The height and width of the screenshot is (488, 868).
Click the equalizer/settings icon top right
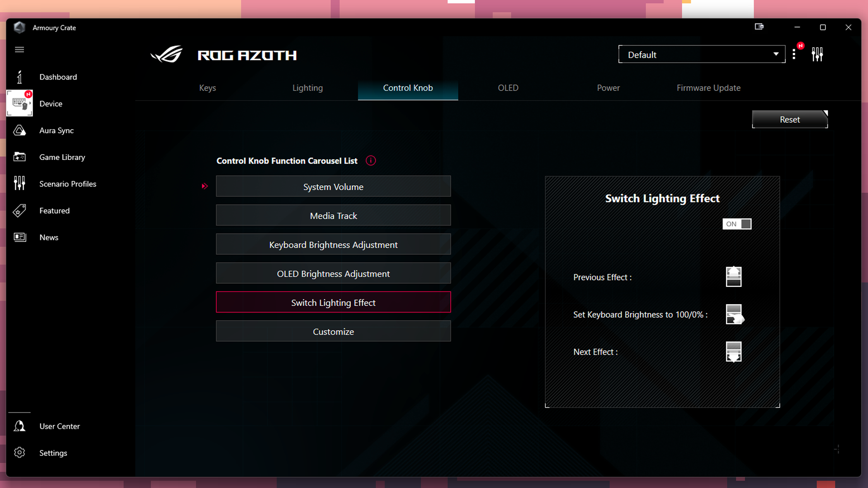click(817, 54)
